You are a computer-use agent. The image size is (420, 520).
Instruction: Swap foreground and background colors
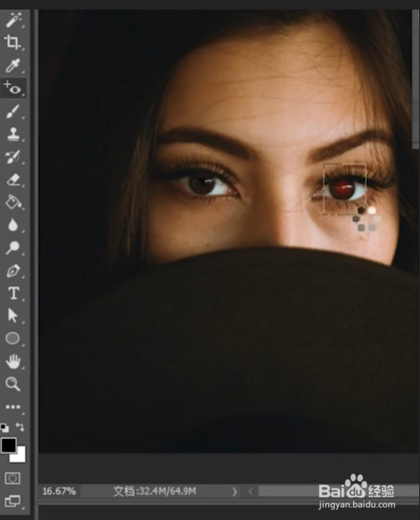click(20, 427)
